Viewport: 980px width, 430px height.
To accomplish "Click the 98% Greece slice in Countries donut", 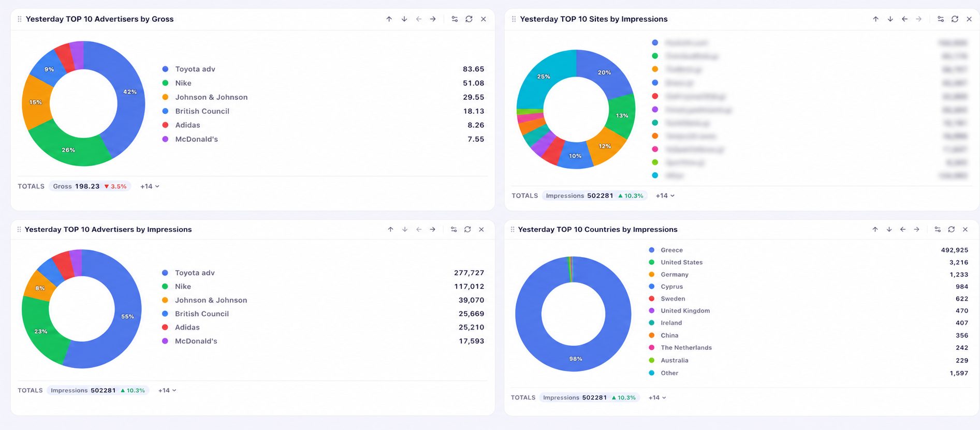I will 575,358.
